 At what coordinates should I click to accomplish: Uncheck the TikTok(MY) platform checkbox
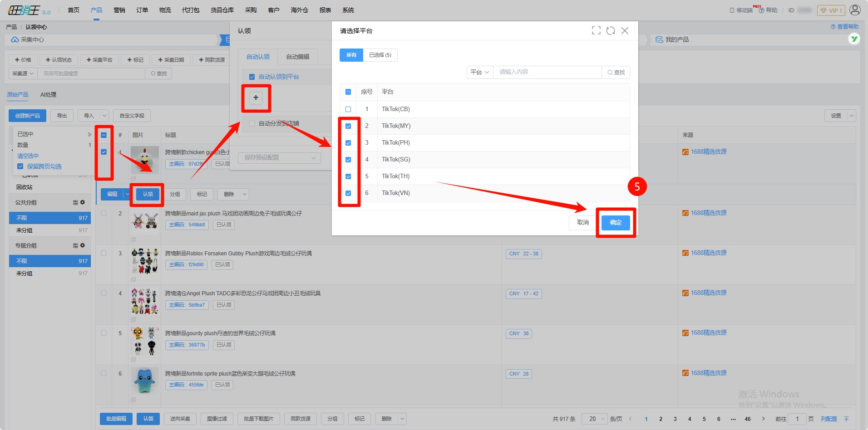(348, 126)
